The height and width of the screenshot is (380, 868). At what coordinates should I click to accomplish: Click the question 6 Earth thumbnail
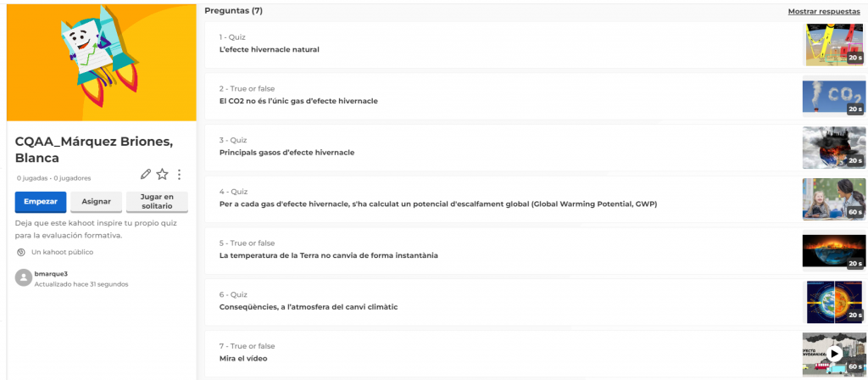pos(834,302)
